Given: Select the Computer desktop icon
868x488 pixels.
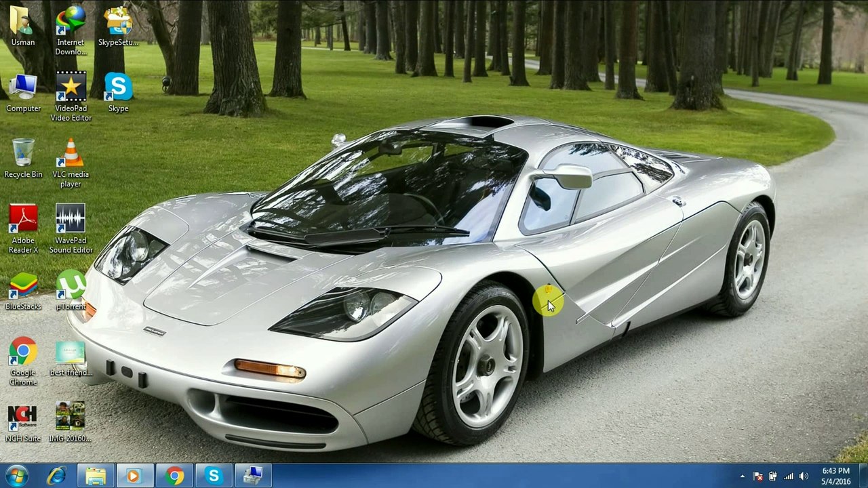Looking at the screenshot, I should (x=23, y=88).
